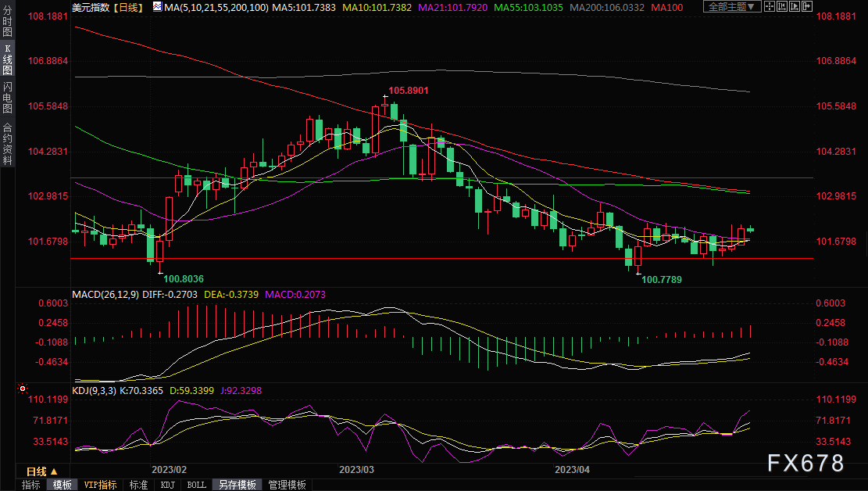Click the crosshair cursor icon

770,7
